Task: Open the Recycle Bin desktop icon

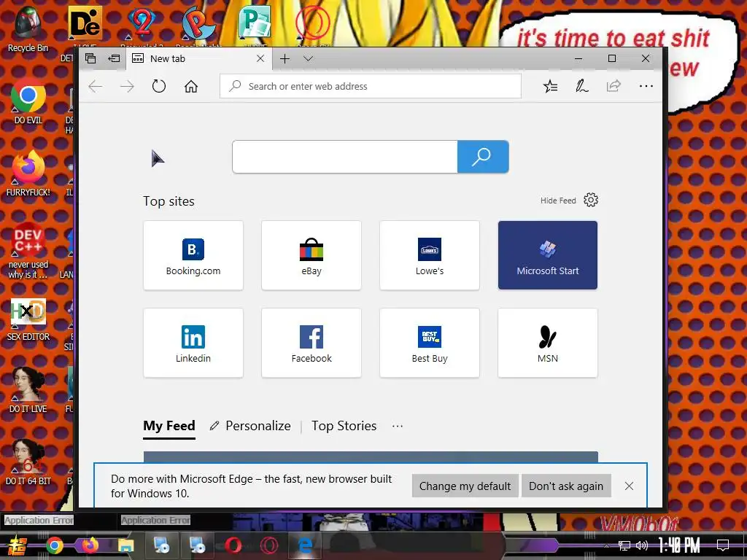Action: 28,29
